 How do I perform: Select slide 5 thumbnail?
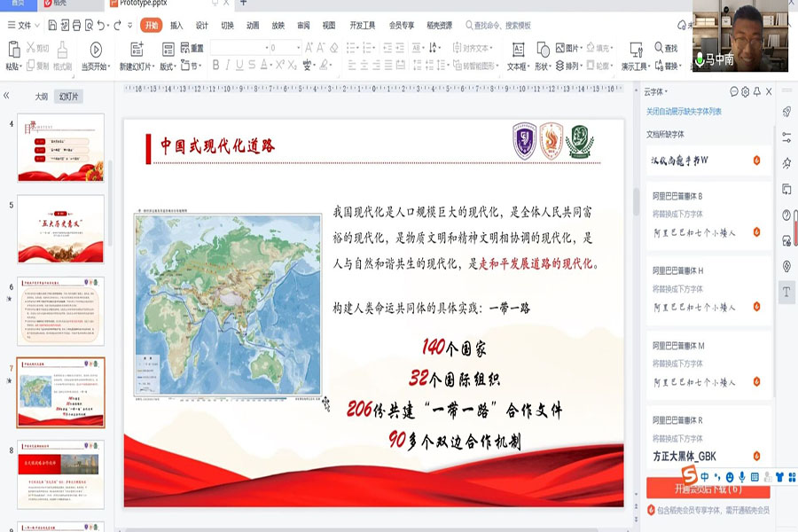click(x=60, y=229)
